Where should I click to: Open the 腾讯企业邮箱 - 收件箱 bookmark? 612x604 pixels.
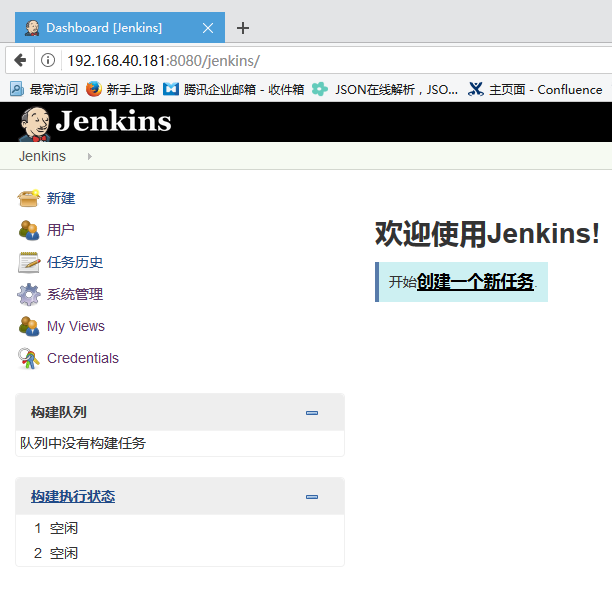pyautogui.click(x=233, y=89)
